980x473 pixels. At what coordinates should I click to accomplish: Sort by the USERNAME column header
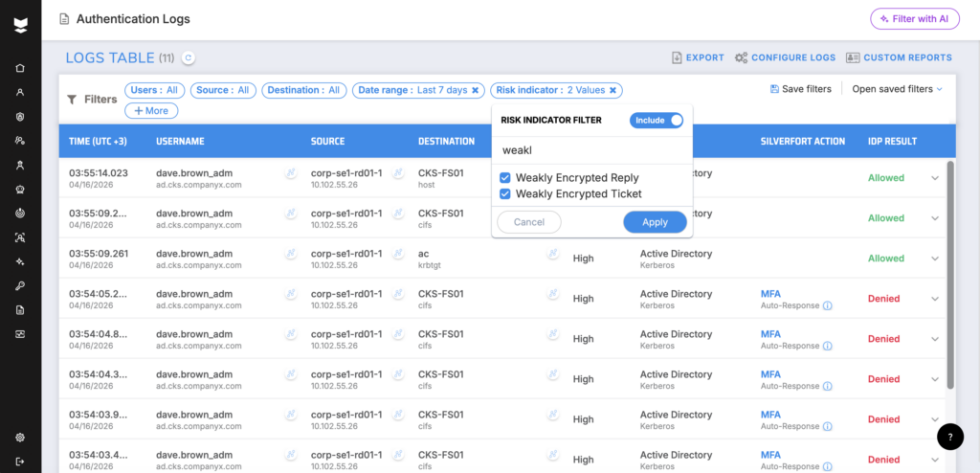pyautogui.click(x=180, y=142)
